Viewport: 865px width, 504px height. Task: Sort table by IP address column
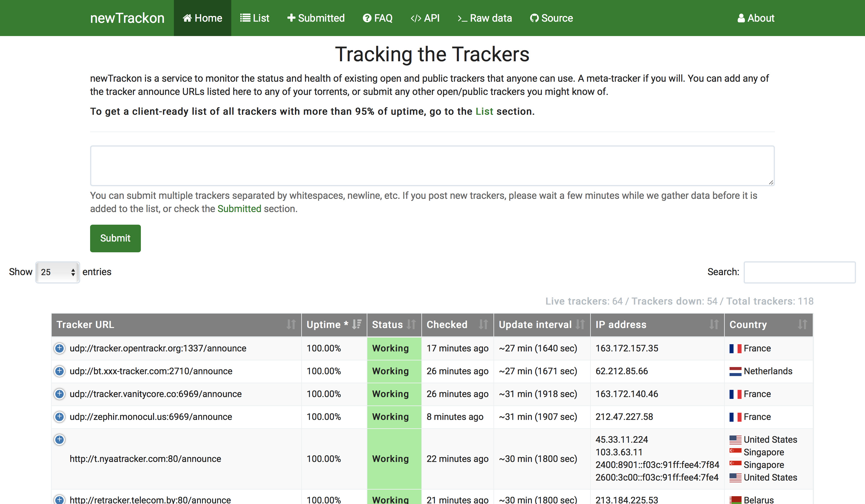point(657,324)
